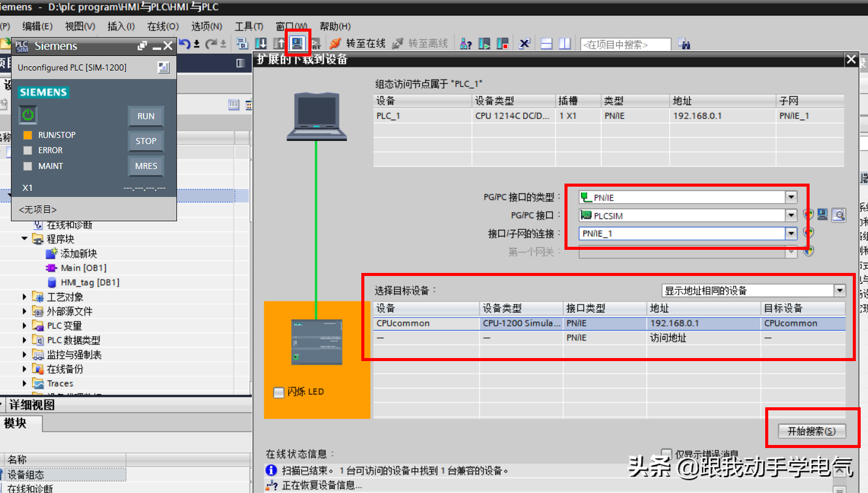Click the compile toolbar icon
Image resolution: width=868 pixels, height=493 pixels.
[x=242, y=44]
